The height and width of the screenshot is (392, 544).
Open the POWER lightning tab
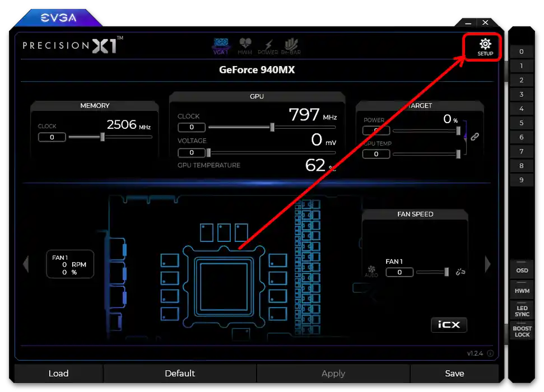coord(268,46)
